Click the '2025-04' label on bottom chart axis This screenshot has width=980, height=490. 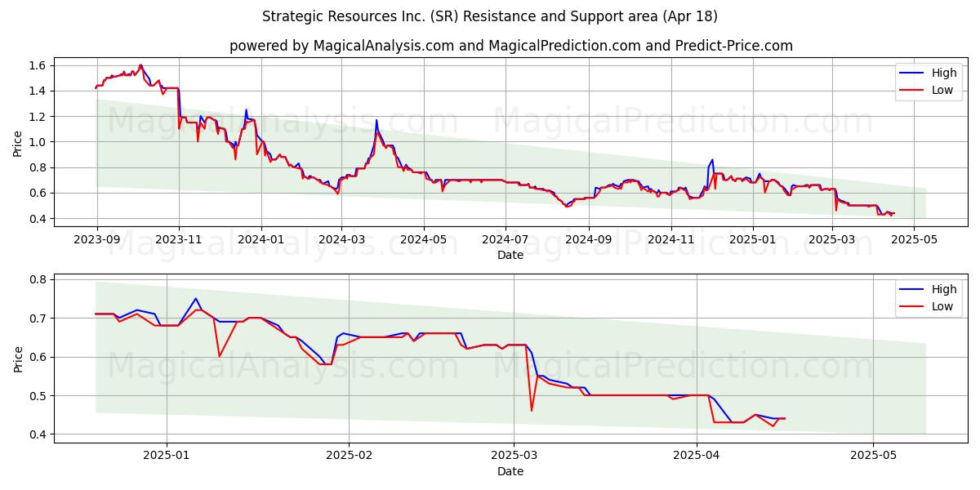click(697, 457)
